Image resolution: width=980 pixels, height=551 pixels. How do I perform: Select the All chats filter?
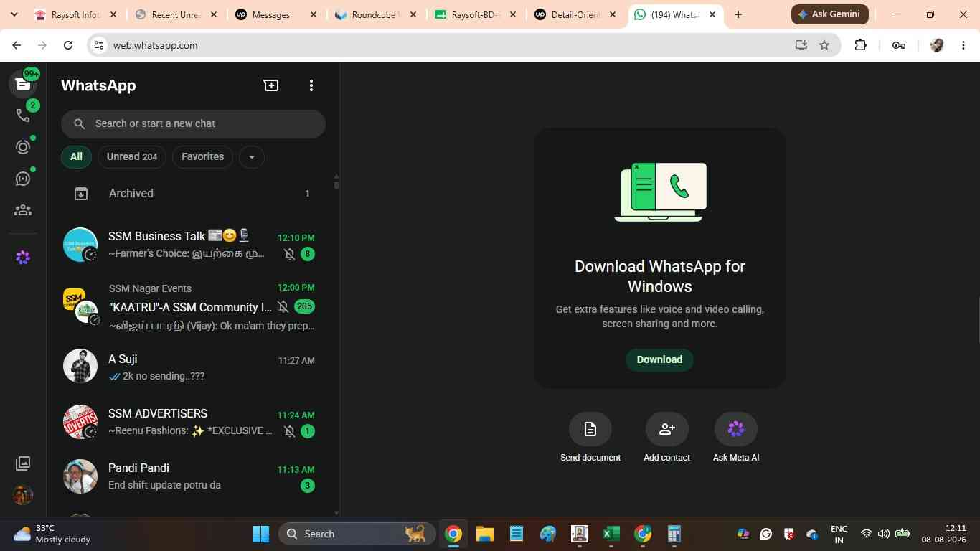pos(76,156)
